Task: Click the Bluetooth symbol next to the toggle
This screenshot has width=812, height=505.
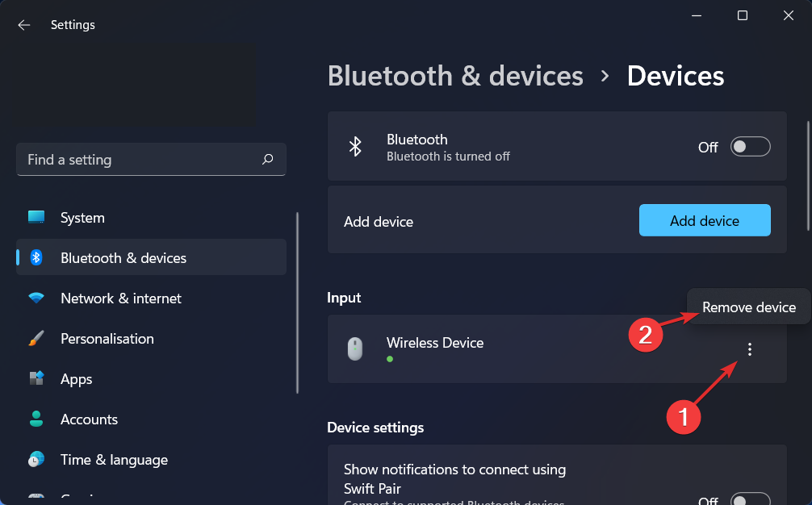Action: pyautogui.click(x=355, y=146)
